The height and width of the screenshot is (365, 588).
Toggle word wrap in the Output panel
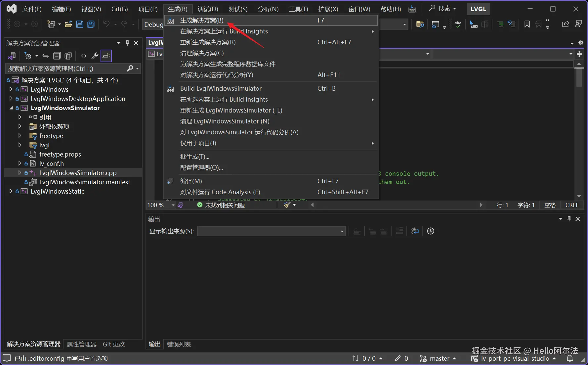point(415,231)
